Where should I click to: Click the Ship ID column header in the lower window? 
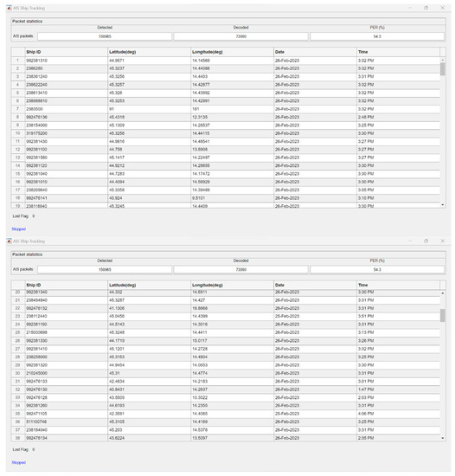66,285
